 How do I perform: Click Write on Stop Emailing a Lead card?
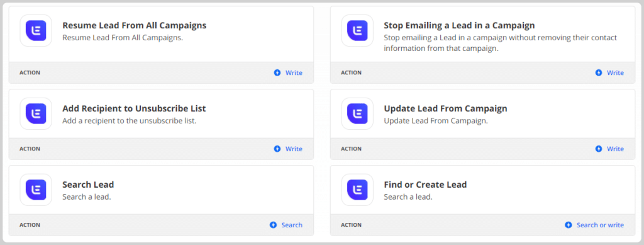pyautogui.click(x=615, y=73)
